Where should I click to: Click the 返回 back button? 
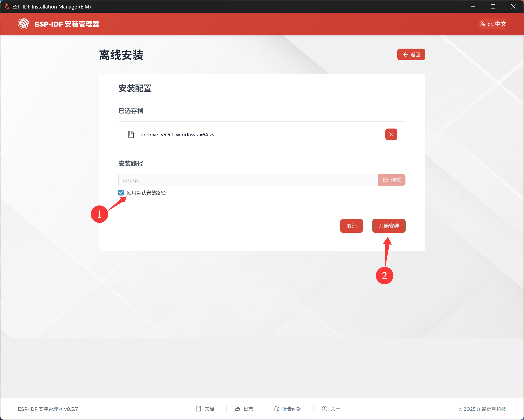411,54
